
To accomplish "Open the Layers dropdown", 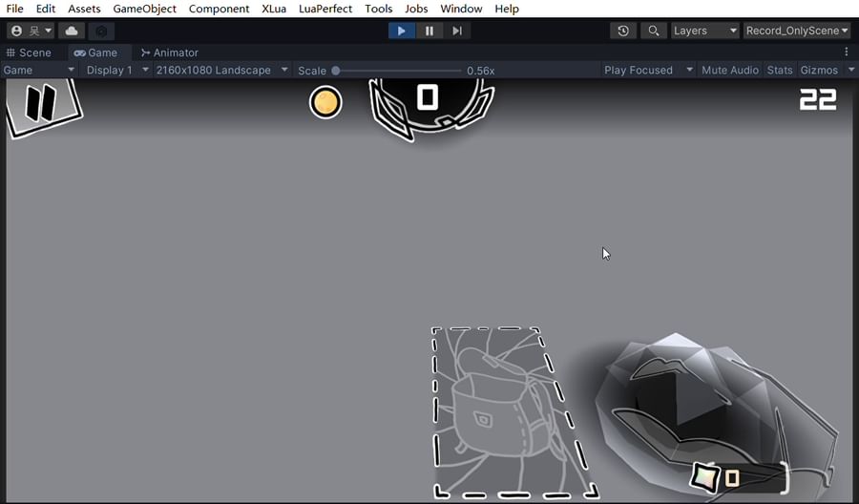I will 705,31.
